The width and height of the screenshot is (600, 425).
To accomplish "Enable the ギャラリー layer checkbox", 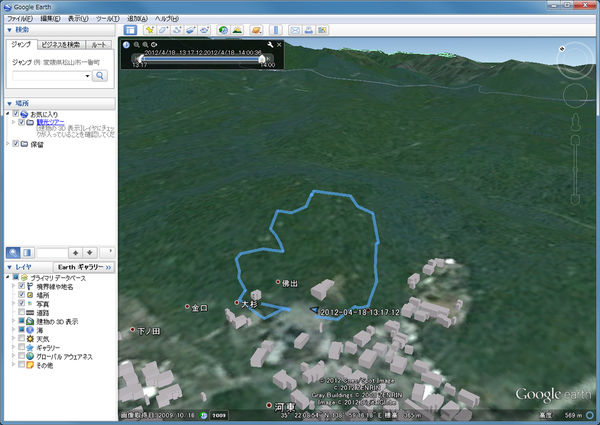I will click(21, 347).
